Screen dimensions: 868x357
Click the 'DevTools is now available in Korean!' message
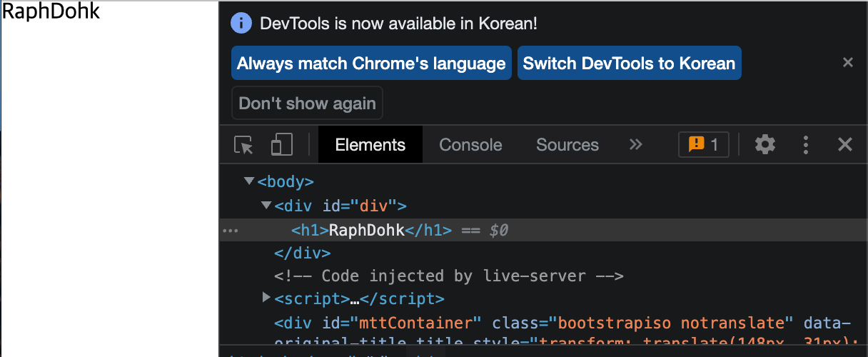398,24
